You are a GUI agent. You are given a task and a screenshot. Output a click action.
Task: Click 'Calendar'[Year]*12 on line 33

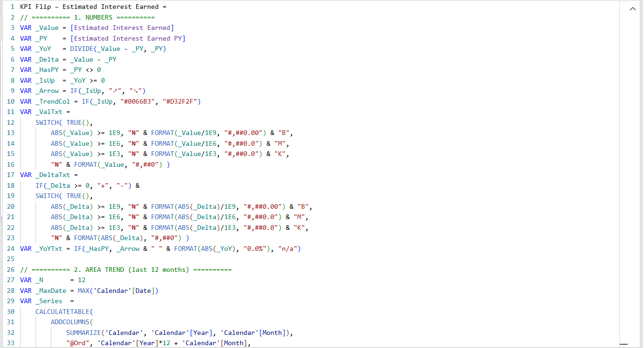tap(133, 343)
